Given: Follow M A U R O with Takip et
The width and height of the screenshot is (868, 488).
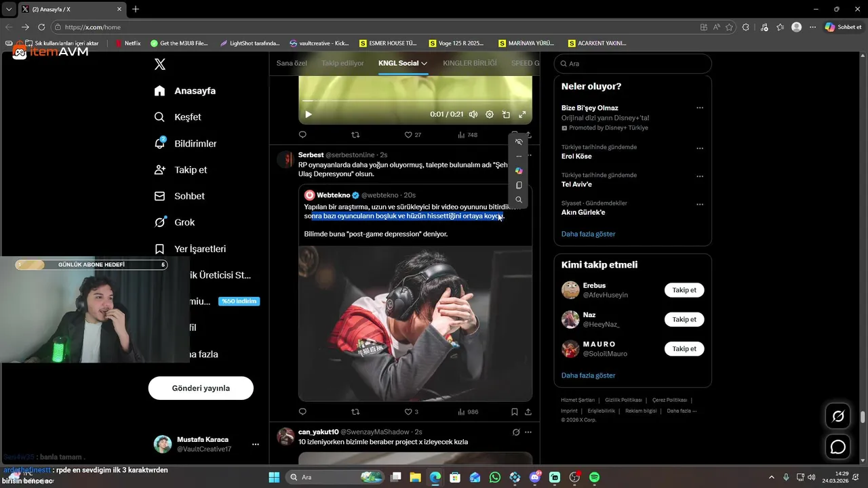Looking at the screenshot, I should click(x=684, y=348).
